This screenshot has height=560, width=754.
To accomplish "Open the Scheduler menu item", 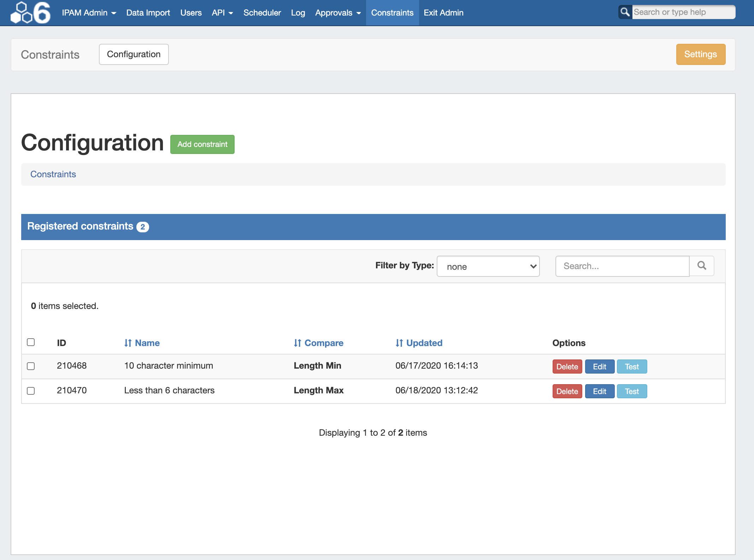I will [262, 13].
